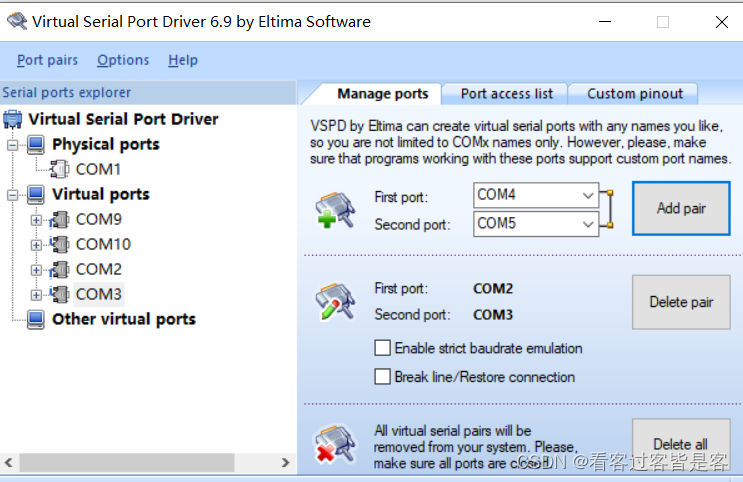The height and width of the screenshot is (482, 743).
Task: Click the horizontal scrollbar thumb in explorer
Action: [127, 462]
